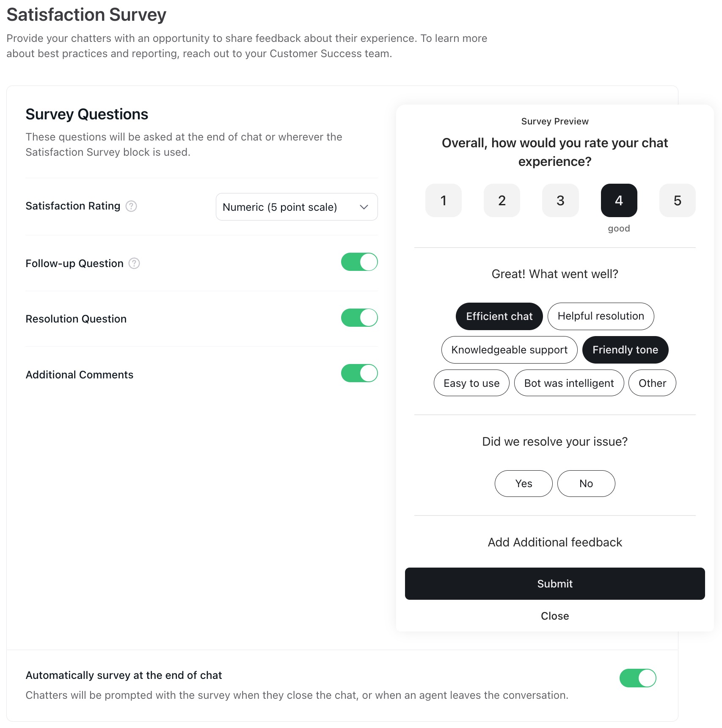Viewport: 722px width, 728px height.
Task: Select the Bot was intelligent chip
Action: 569,383
